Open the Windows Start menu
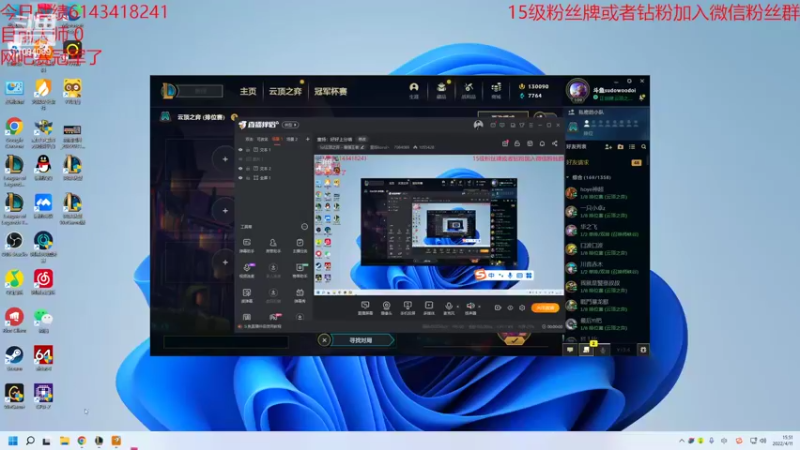The image size is (800, 450). coord(13,440)
